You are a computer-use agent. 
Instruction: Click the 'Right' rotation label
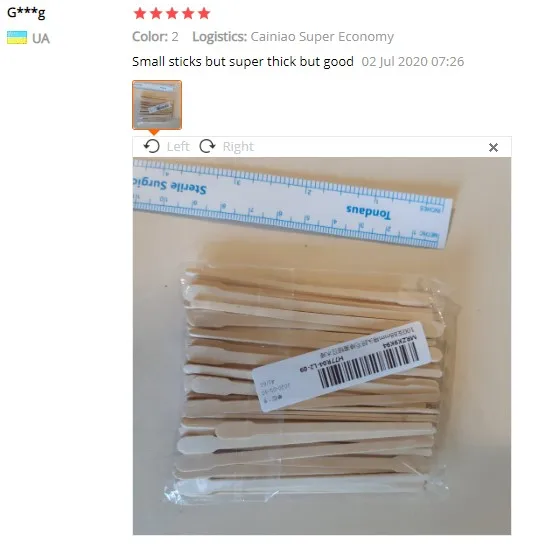point(238,146)
